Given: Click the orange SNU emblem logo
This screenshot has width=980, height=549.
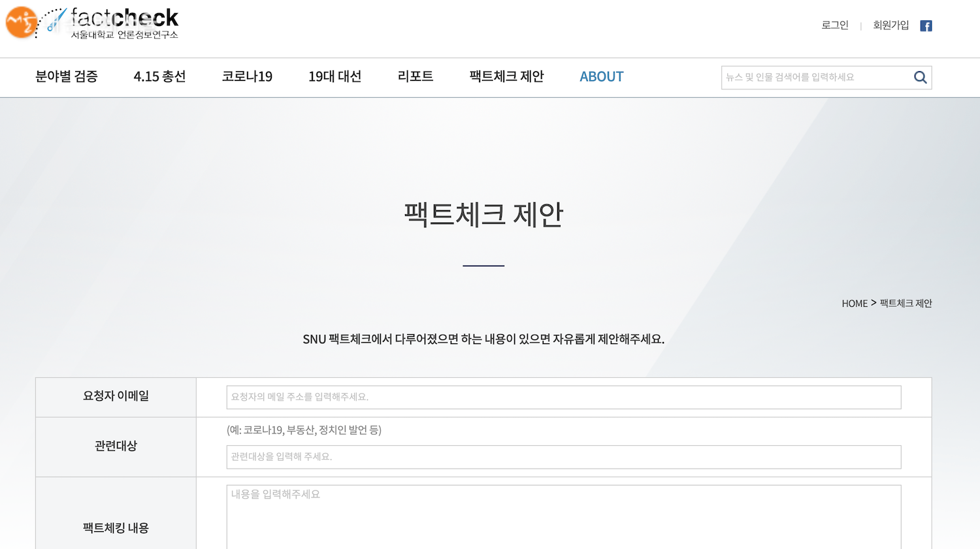Looking at the screenshot, I should coord(21,22).
